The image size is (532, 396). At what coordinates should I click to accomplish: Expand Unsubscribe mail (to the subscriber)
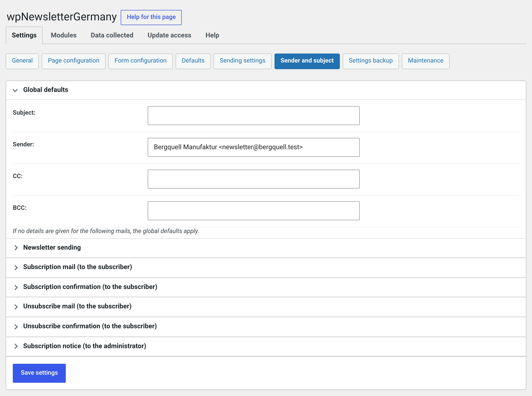[x=266, y=306]
